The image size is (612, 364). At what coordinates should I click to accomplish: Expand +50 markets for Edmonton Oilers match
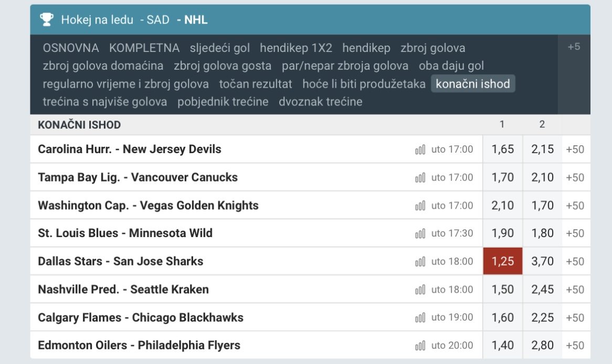[575, 346]
